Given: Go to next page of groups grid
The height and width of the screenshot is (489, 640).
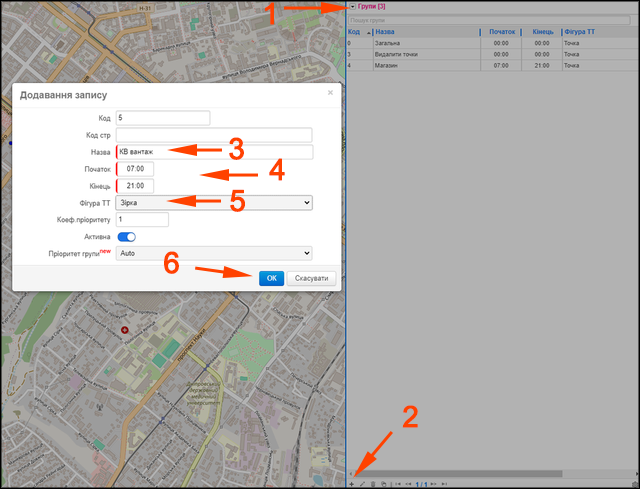Looking at the screenshot, I should (x=433, y=484).
